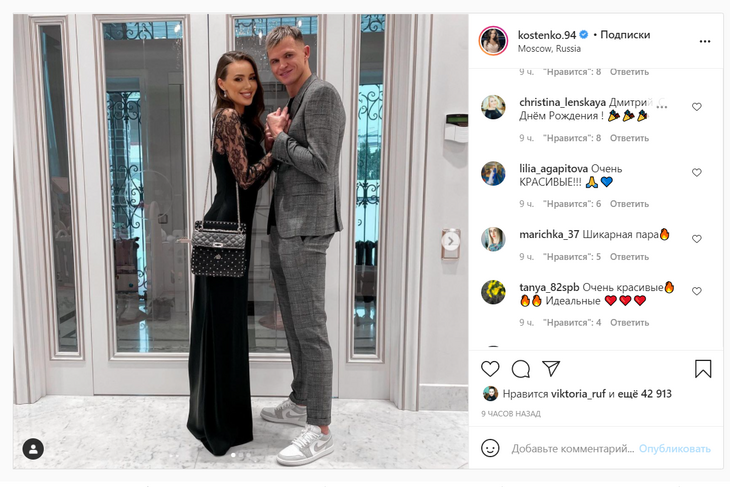Go to next photo with arrow

click(450, 241)
